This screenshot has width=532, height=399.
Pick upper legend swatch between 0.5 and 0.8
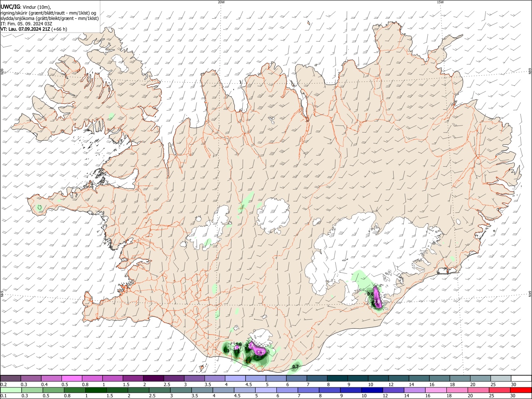click(x=72, y=378)
